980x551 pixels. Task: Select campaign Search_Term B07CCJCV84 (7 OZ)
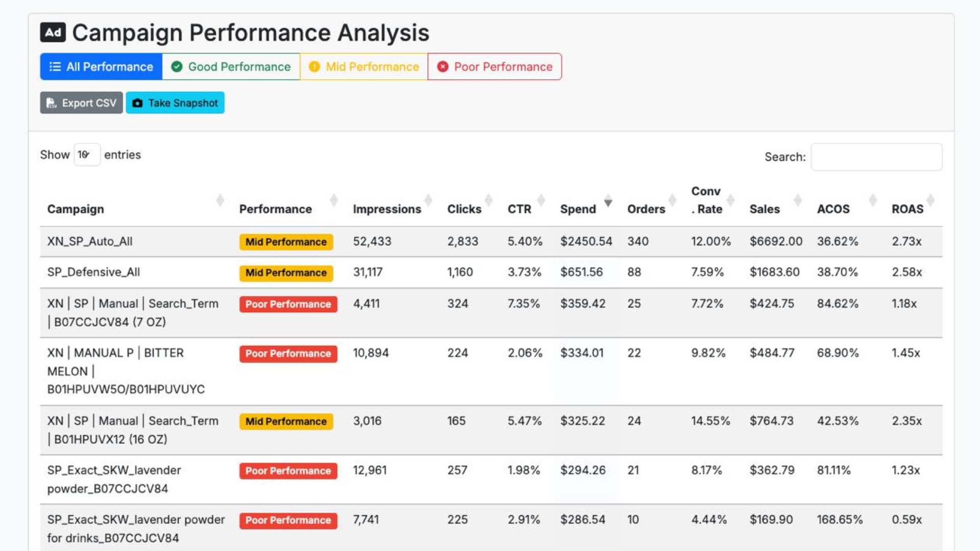pos(133,313)
